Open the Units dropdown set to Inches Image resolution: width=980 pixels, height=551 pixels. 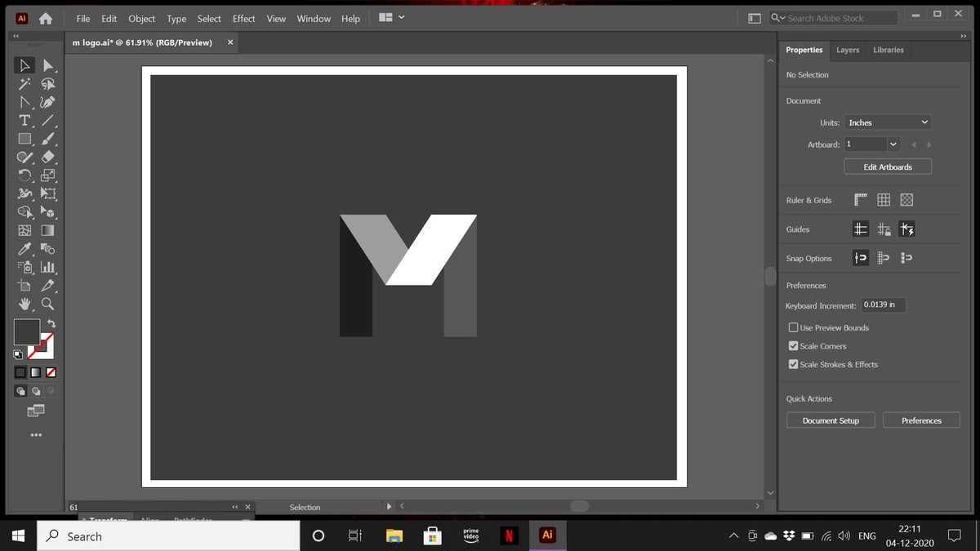888,122
